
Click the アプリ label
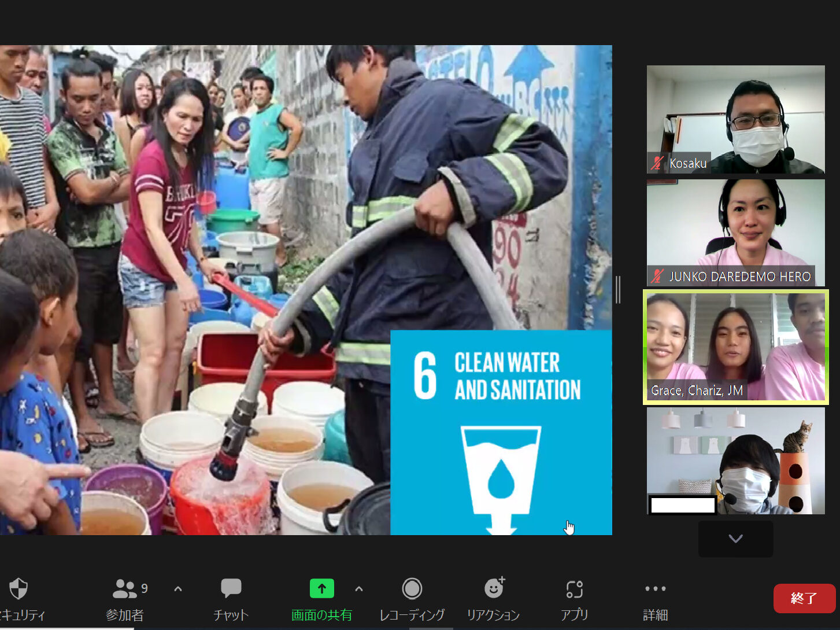point(574,615)
